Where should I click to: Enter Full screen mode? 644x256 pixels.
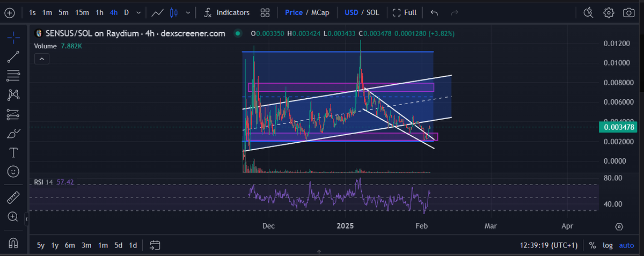(x=405, y=12)
